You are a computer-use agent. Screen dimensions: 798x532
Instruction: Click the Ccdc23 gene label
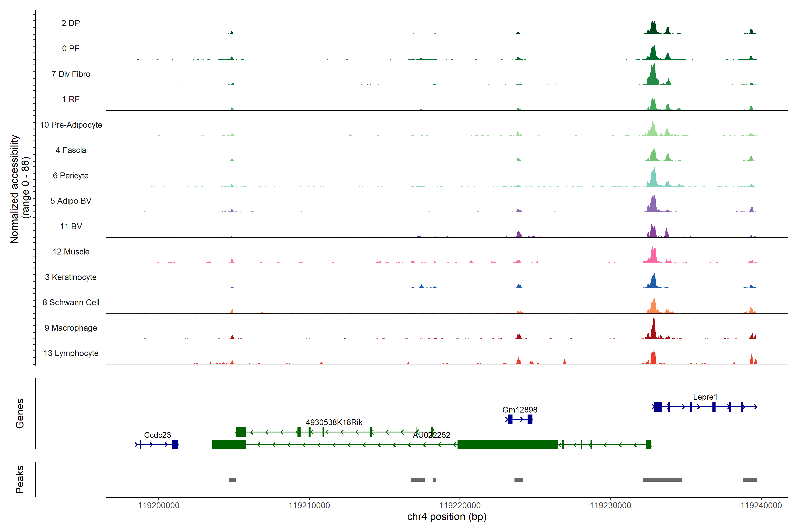(157, 435)
